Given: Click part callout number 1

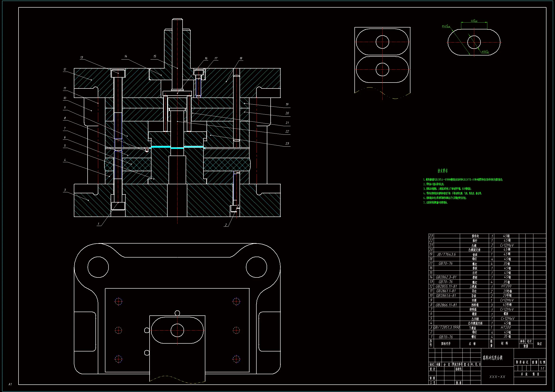Looking at the screenshot, I should click(98, 224).
